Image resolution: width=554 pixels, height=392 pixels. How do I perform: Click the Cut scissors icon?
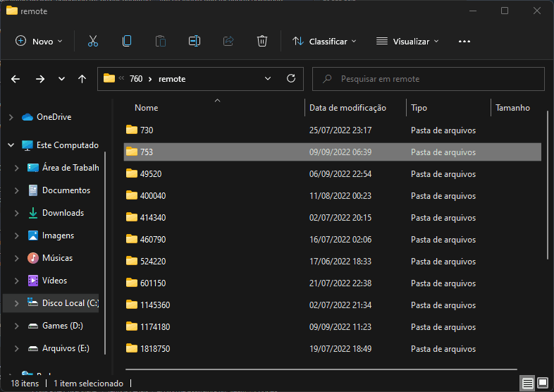click(x=93, y=42)
